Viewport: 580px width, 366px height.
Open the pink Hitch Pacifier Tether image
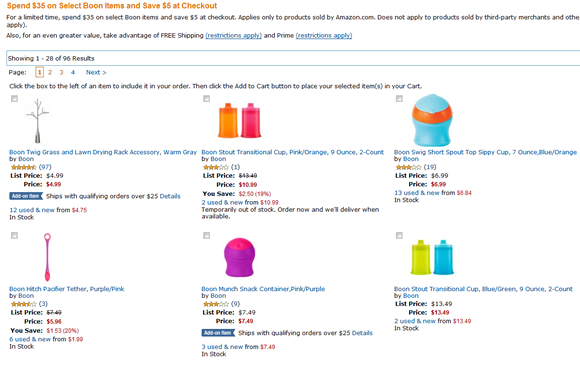pyautogui.click(x=47, y=257)
